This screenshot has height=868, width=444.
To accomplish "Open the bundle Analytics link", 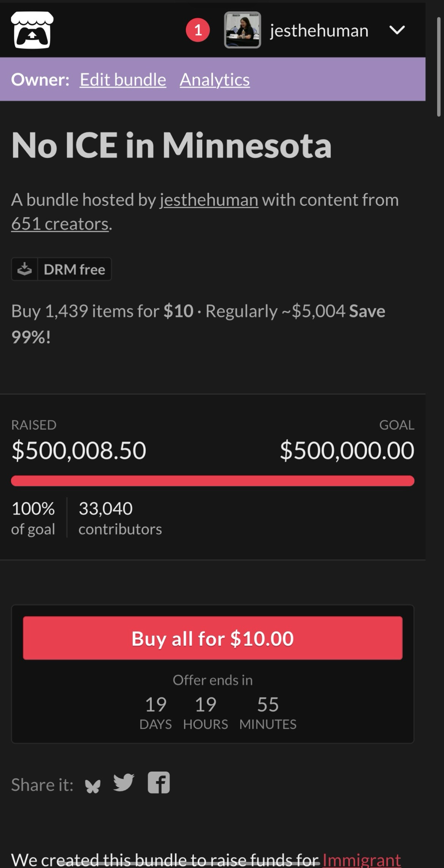I will (214, 79).
